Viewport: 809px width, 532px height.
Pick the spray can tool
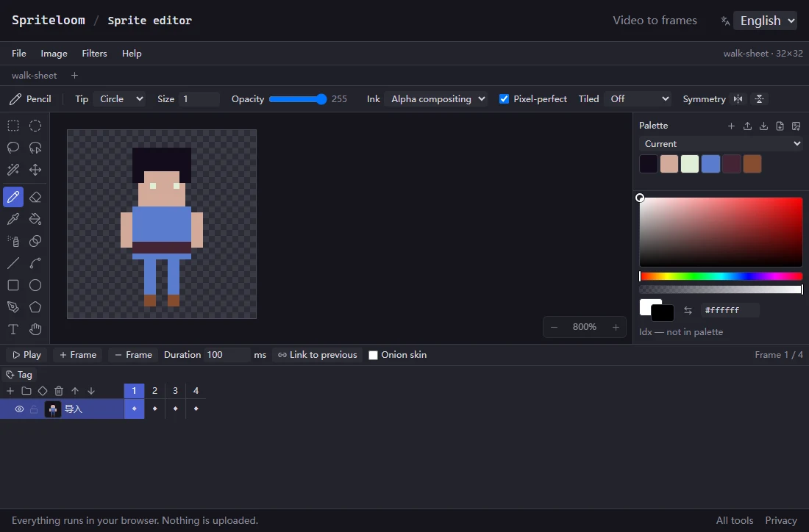pyautogui.click(x=13, y=241)
